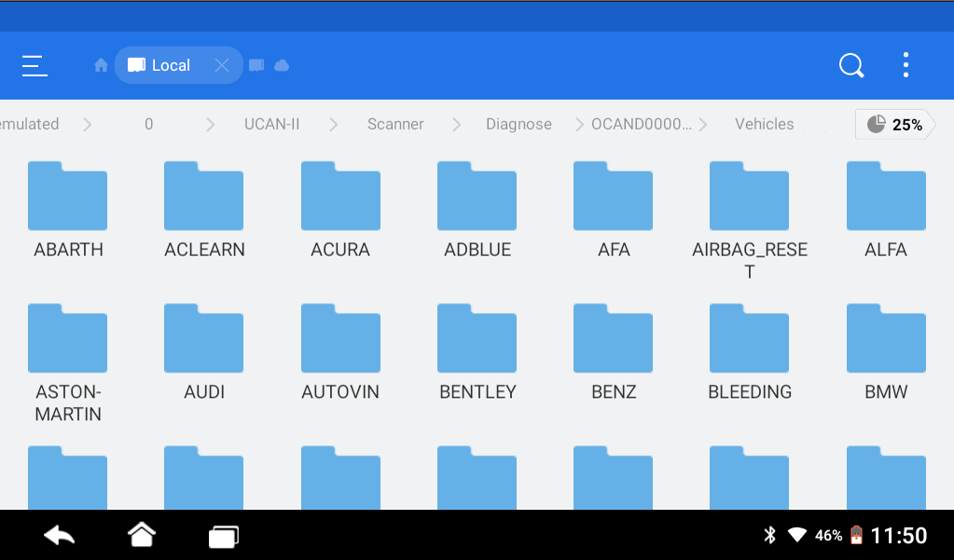954x560 pixels.
Task: Open the ACURA folder
Action: [340, 211]
